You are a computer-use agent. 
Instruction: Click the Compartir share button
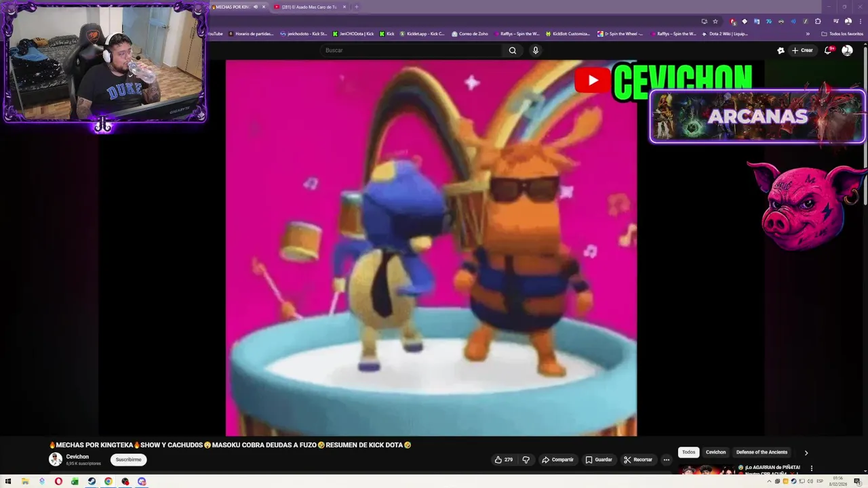(557, 460)
